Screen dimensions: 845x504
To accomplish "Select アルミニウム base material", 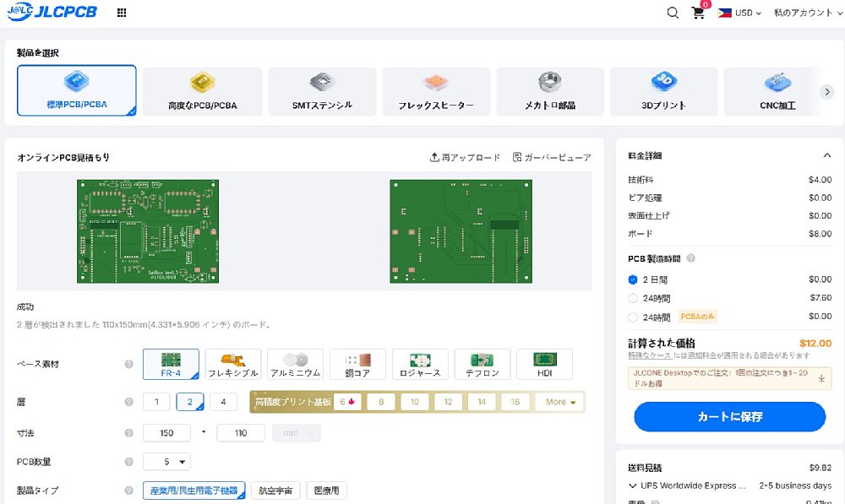I will tap(295, 364).
